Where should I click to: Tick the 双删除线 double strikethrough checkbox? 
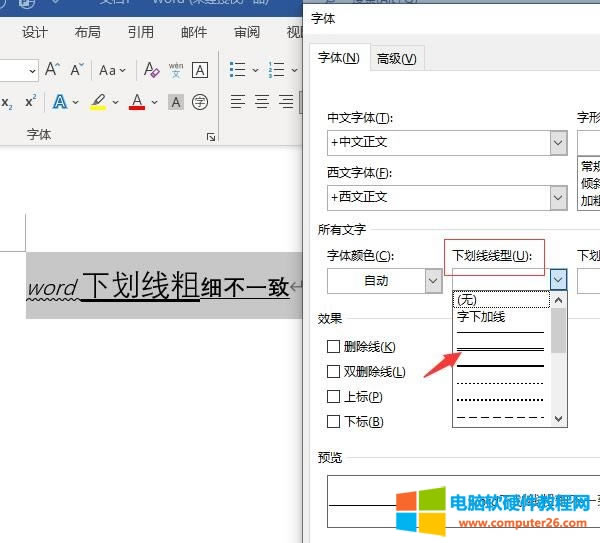[333, 372]
